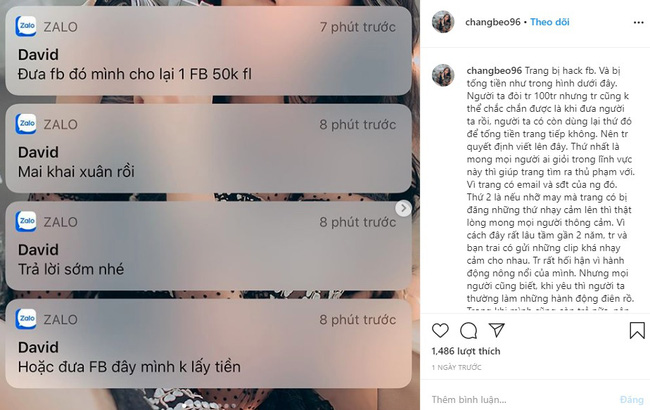Open changbeo96 profile from header username
Screen dimensions: 650x410
coord(492,22)
